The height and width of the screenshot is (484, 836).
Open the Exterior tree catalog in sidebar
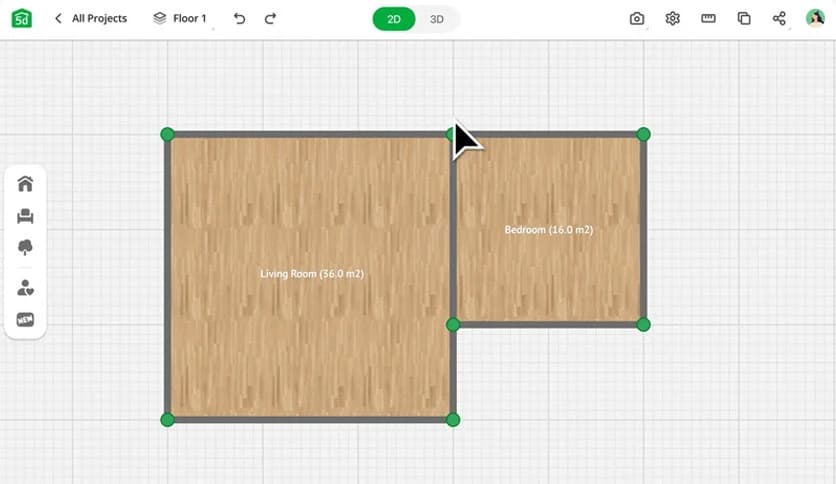point(25,247)
